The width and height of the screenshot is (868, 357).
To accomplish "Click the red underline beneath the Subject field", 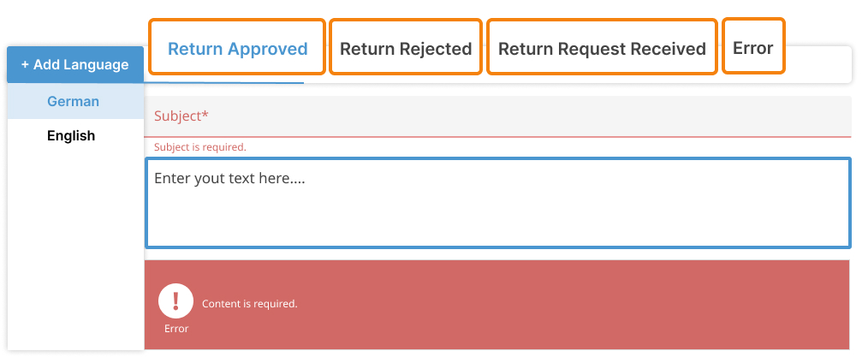I will pos(497,136).
